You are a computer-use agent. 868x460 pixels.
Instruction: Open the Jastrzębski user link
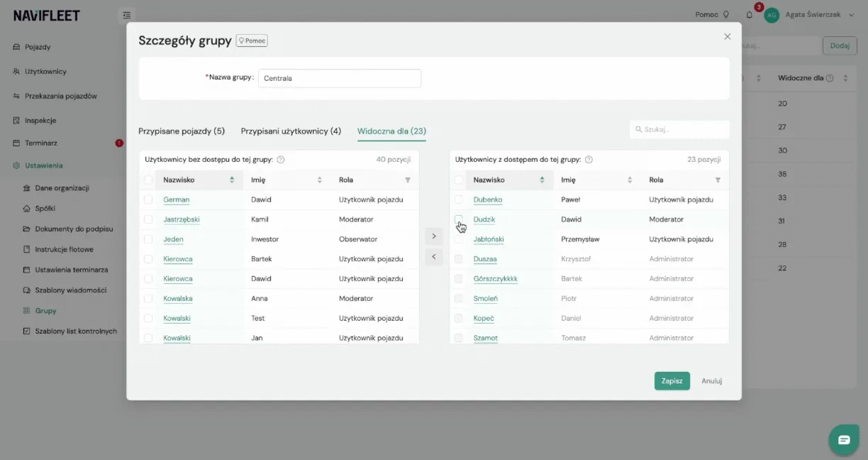(182, 219)
